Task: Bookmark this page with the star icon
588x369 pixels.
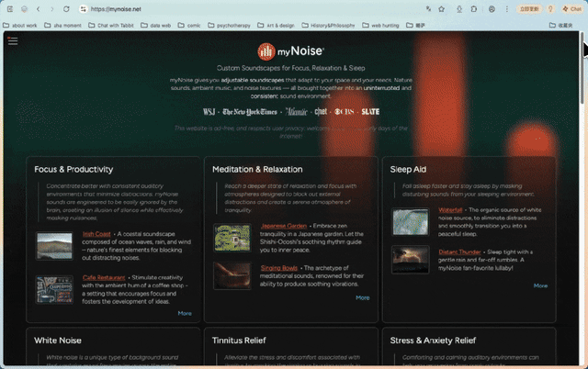Action: [441, 9]
